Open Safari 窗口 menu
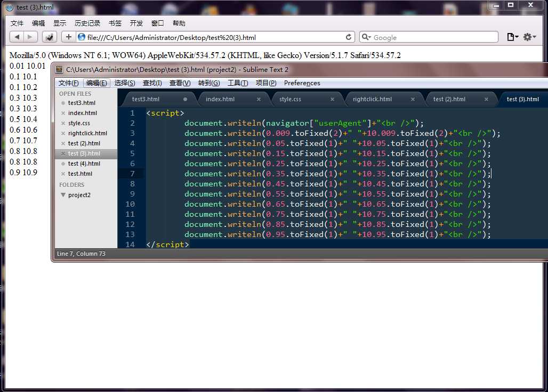548x392 pixels. 158,23
